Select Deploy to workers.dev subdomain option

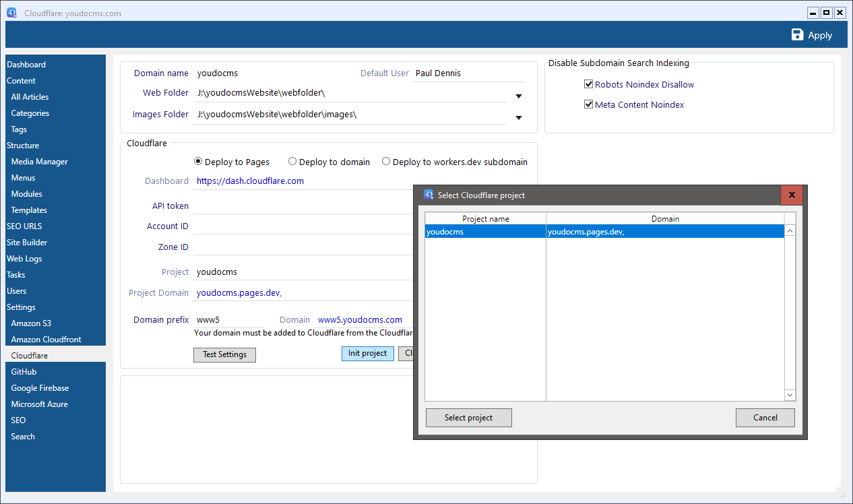pyautogui.click(x=386, y=162)
